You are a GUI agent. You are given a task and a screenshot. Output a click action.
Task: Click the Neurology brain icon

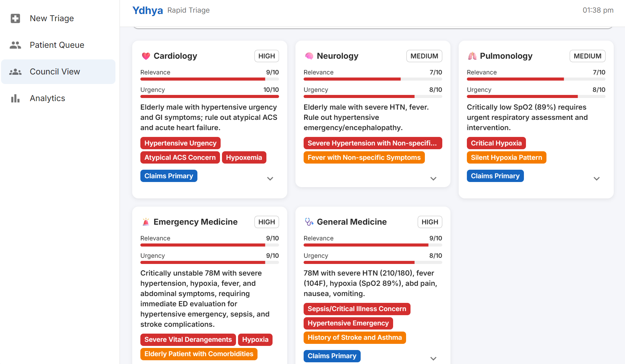click(309, 56)
